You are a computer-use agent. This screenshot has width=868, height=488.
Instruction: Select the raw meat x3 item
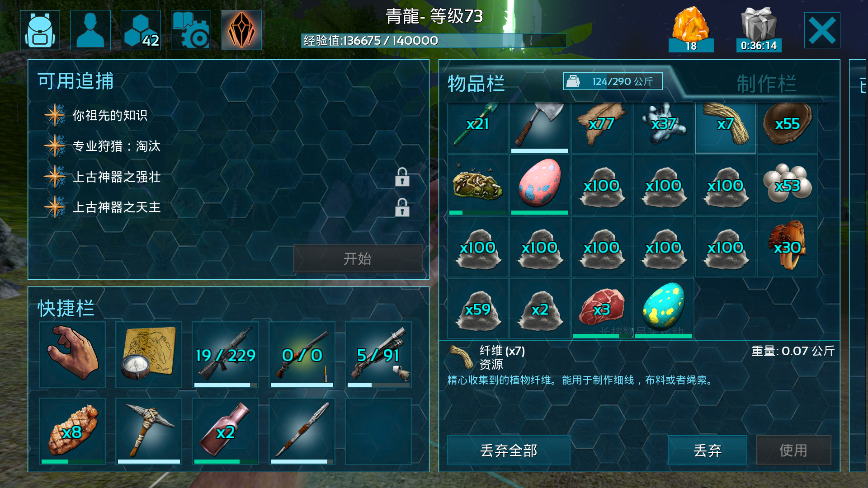[x=602, y=309]
